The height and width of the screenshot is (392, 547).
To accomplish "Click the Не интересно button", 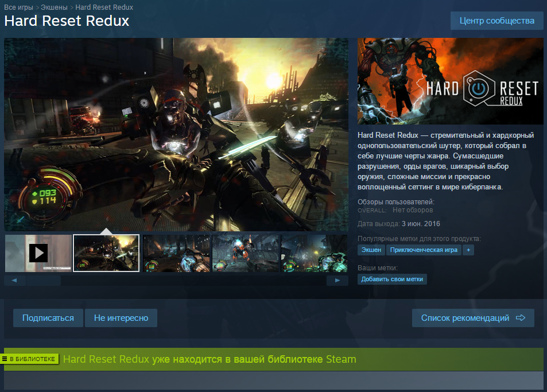I will pyautogui.click(x=121, y=318).
